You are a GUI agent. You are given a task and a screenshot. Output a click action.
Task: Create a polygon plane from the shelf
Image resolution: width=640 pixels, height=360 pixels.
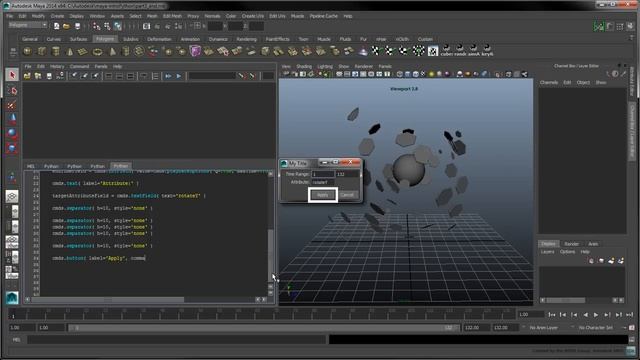pyautogui.click(x=83, y=51)
